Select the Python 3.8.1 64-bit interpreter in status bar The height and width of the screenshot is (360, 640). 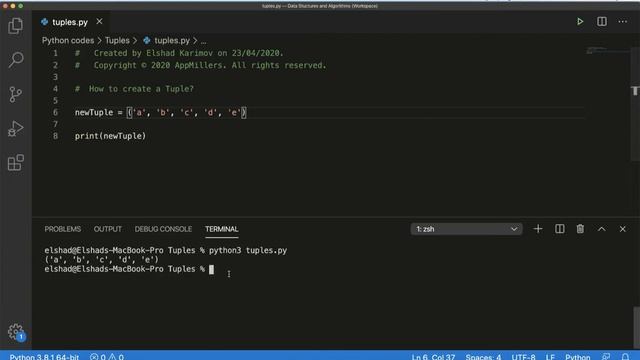pos(44,357)
